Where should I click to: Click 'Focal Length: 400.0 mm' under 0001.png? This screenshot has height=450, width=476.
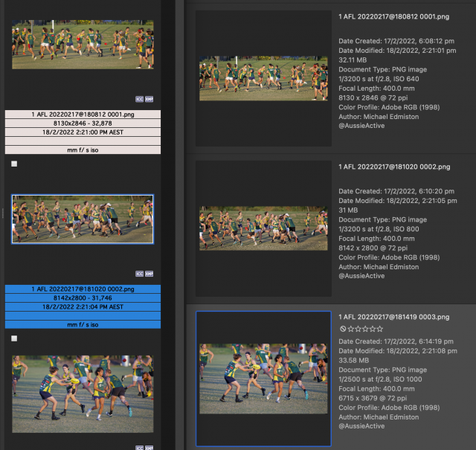(376, 89)
